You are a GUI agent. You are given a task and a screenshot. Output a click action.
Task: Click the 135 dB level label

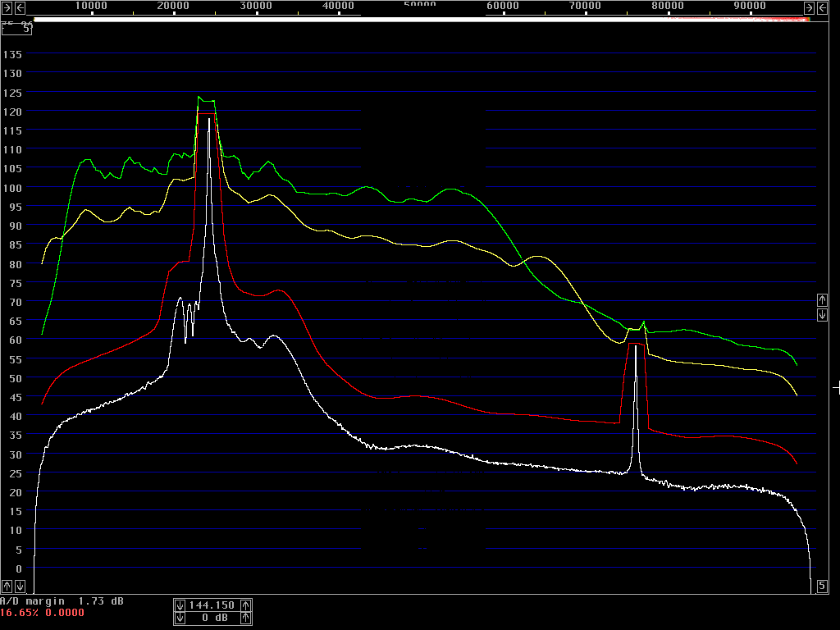click(x=12, y=55)
